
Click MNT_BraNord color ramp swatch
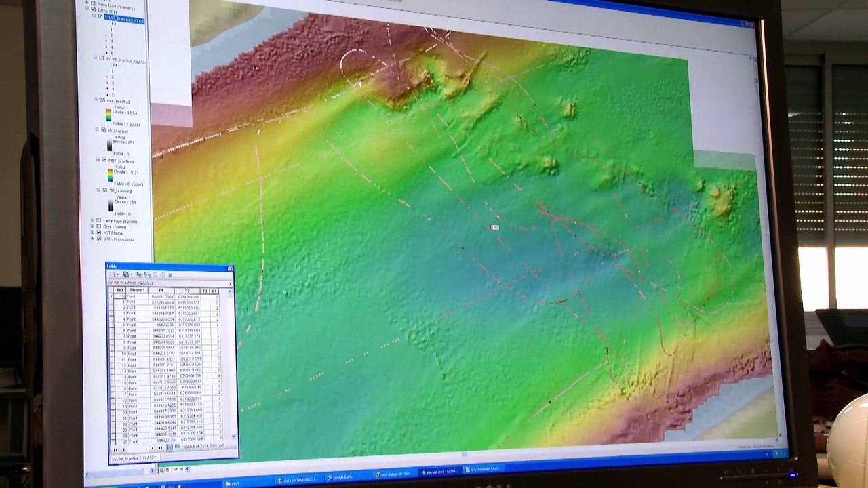[110, 175]
